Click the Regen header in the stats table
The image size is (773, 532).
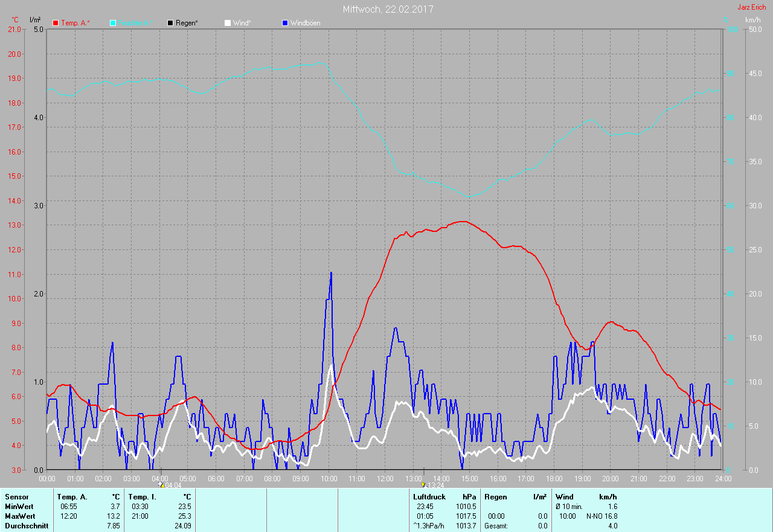coord(495,497)
